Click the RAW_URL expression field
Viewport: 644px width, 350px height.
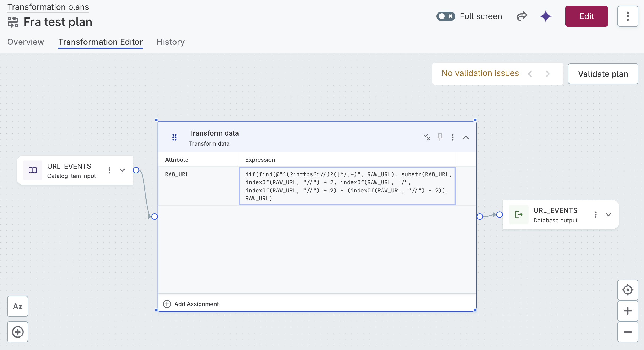click(347, 186)
